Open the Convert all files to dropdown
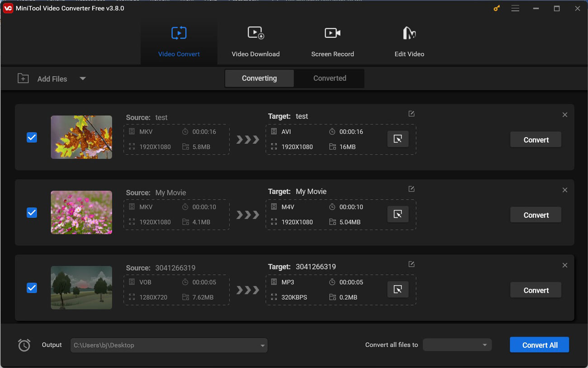588x368 pixels. (457, 345)
